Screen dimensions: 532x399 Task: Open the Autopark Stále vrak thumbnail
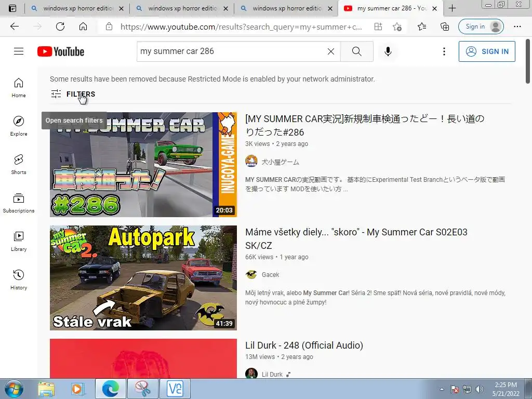[143, 278]
